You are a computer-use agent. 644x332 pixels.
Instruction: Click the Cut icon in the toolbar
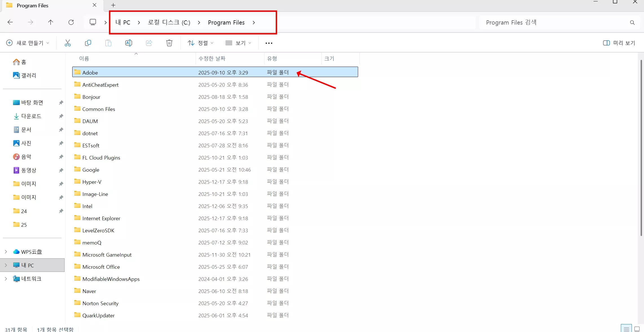tap(68, 43)
